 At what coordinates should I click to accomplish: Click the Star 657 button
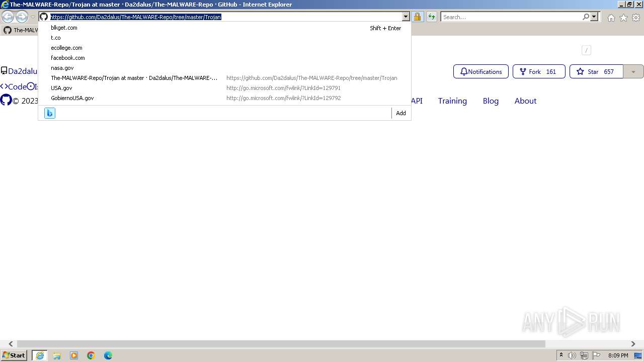tap(596, 71)
